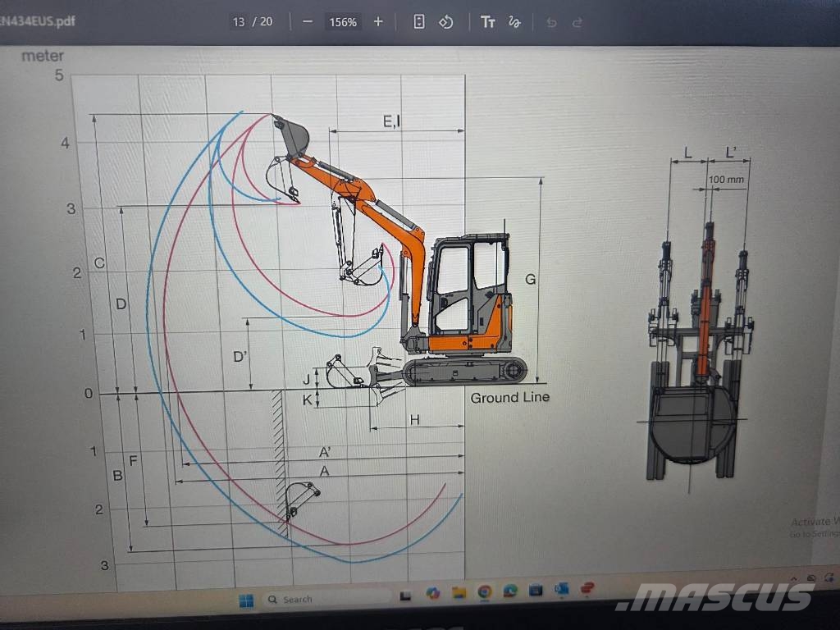Image resolution: width=840 pixels, height=630 pixels.
Task: Click the 'C' dimension label
Action: tap(99, 263)
